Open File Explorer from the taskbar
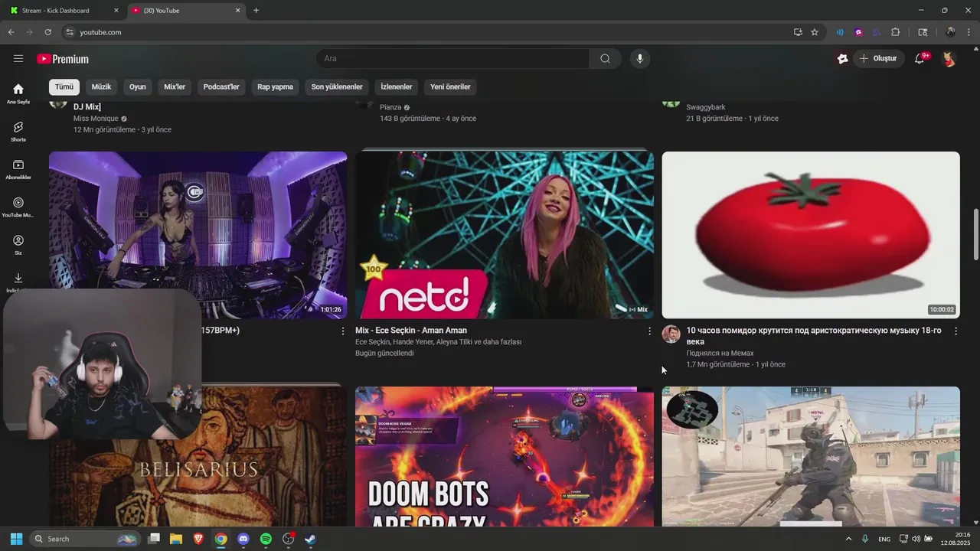Screen dimensions: 980x551 pyautogui.click(x=176, y=539)
